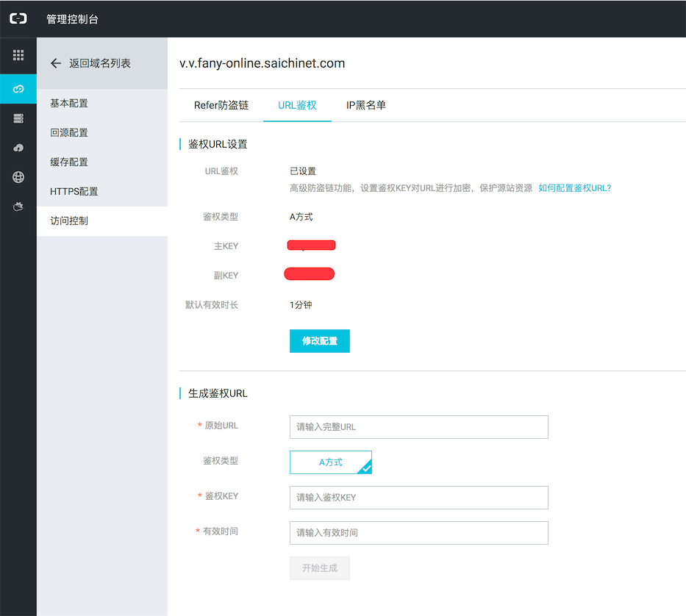
Task: Click the 开始生成 button
Action: (320, 568)
